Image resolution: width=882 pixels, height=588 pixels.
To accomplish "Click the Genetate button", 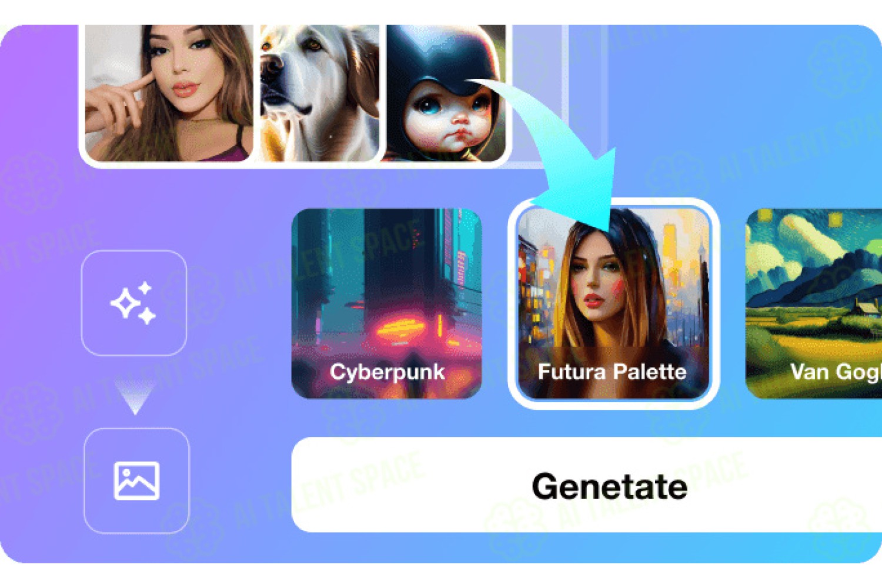I will (x=587, y=485).
